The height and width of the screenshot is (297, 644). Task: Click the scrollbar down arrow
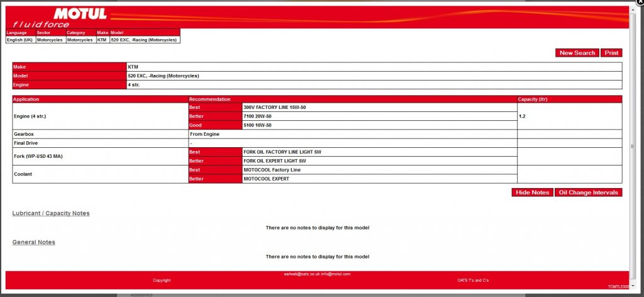pyautogui.click(x=632, y=286)
